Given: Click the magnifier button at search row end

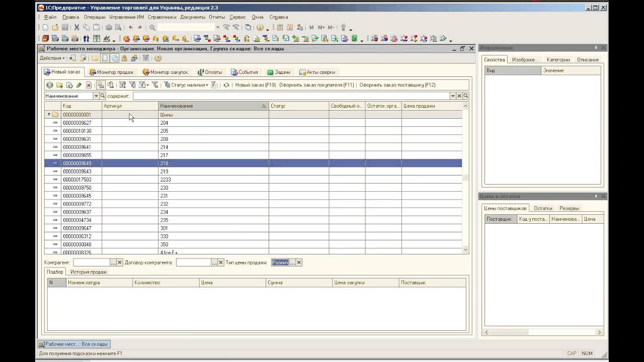Looking at the screenshot, I should click(x=466, y=96).
